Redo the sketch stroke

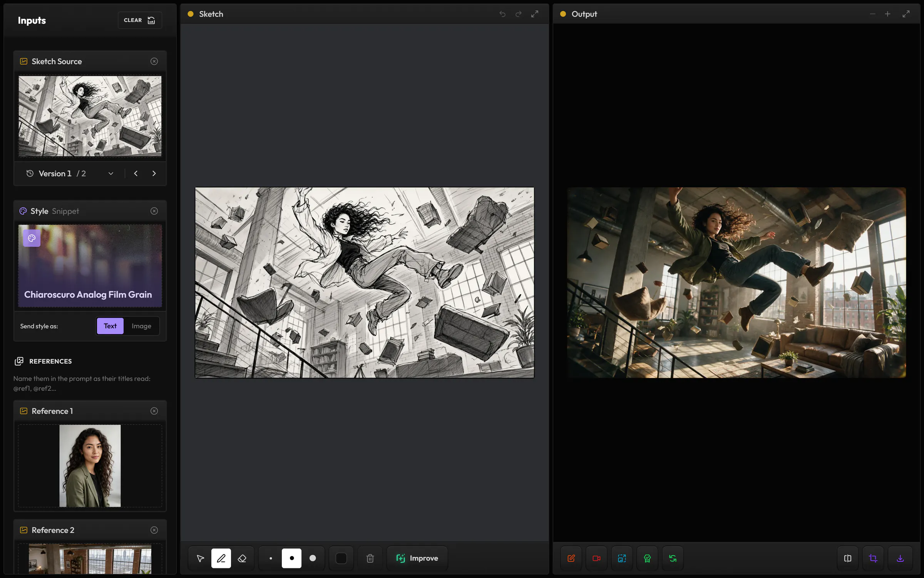pyautogui.click(x=519, y=14)
